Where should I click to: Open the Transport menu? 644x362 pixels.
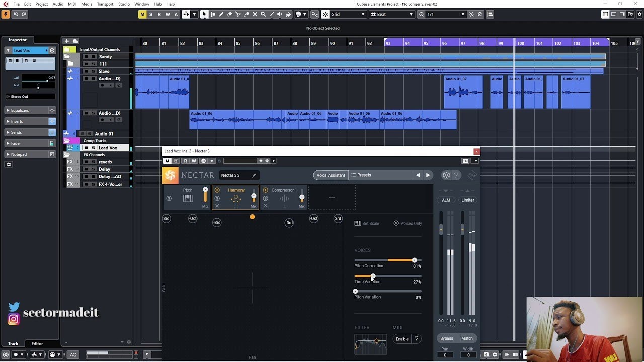(x=105, y=4)
